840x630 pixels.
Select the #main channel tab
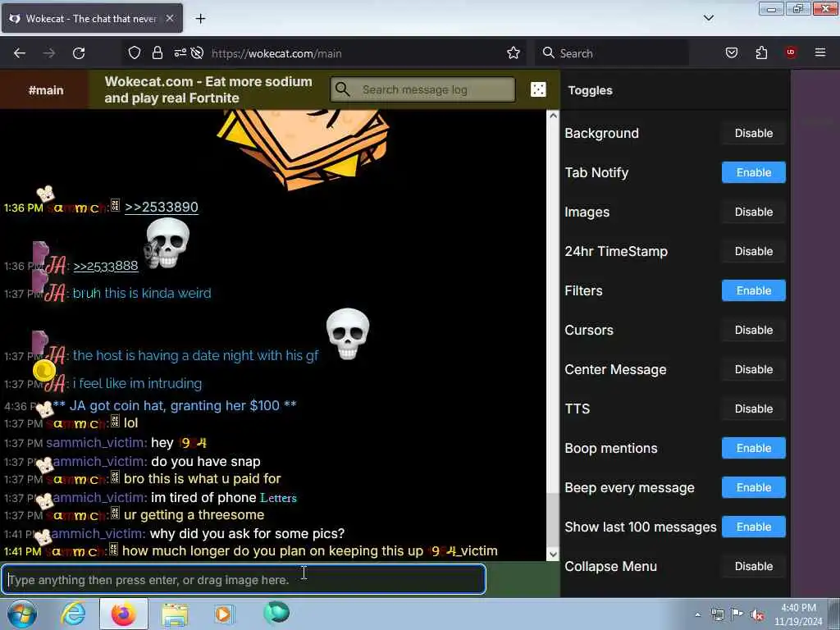click(46, 90)
